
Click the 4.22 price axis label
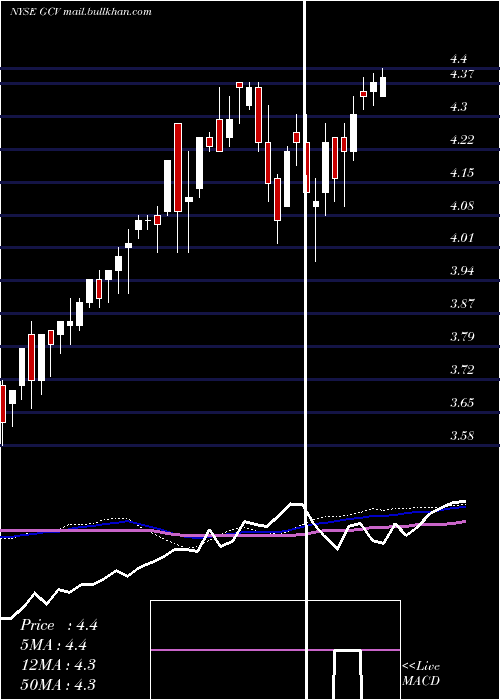462,140
